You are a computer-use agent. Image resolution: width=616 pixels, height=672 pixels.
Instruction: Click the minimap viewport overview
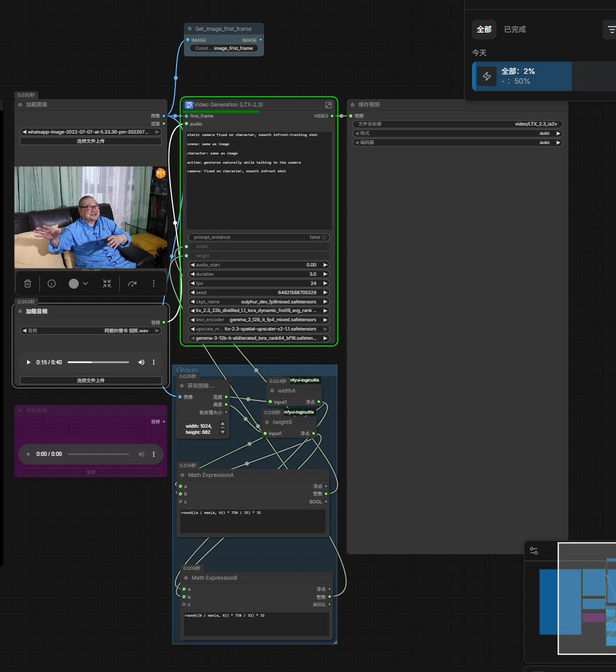587,598
